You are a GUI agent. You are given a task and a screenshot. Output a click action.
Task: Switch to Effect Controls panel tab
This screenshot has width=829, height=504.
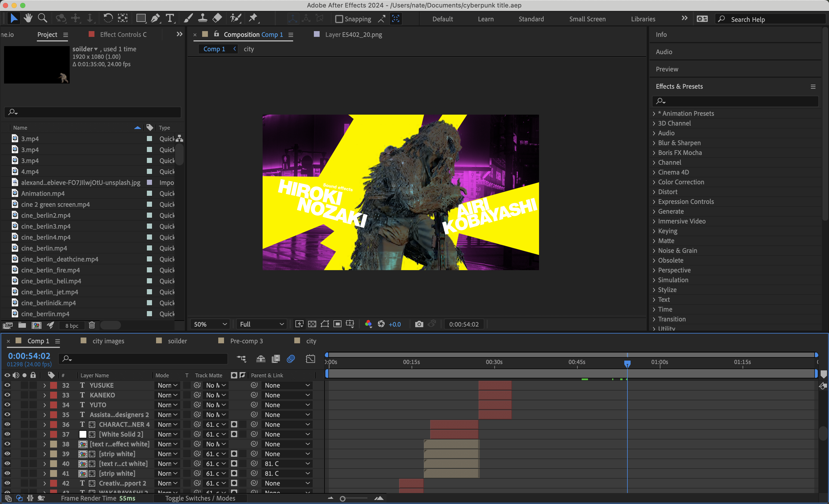pos(123,35)
